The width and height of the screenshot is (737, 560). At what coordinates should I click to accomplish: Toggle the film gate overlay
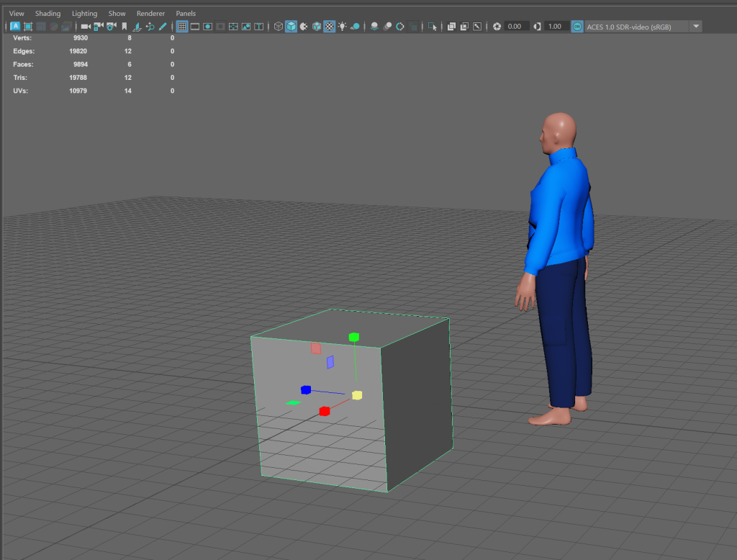195,27
